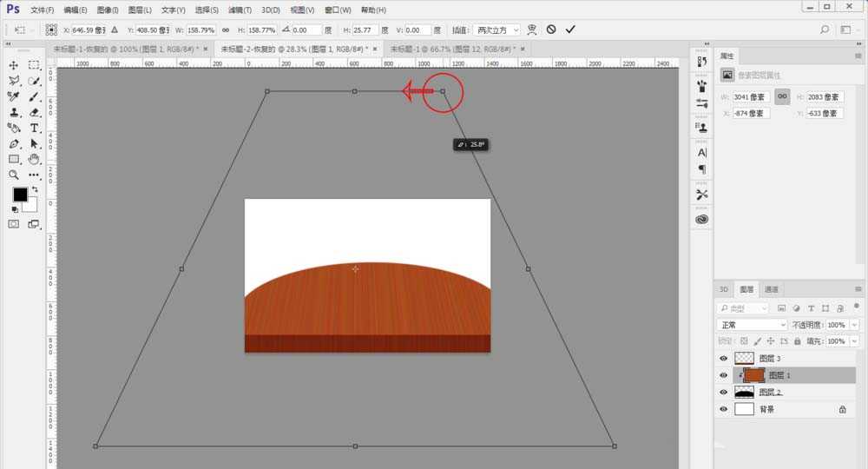Commit the transform with the checkmark
Viewport: 868px width, 469px height.
[x=570, y=30]
